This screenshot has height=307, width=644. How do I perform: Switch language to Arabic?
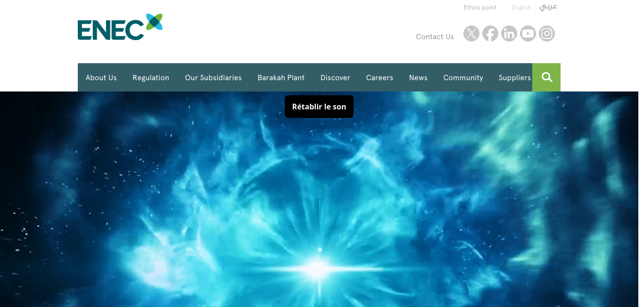548,7
